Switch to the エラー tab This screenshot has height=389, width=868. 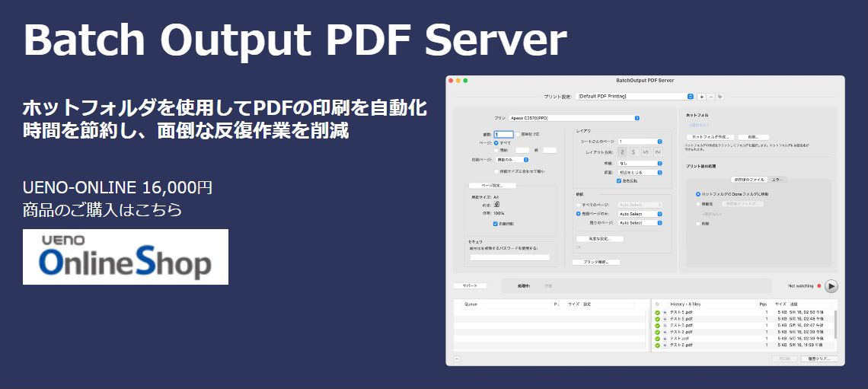[x=778, y=180]
